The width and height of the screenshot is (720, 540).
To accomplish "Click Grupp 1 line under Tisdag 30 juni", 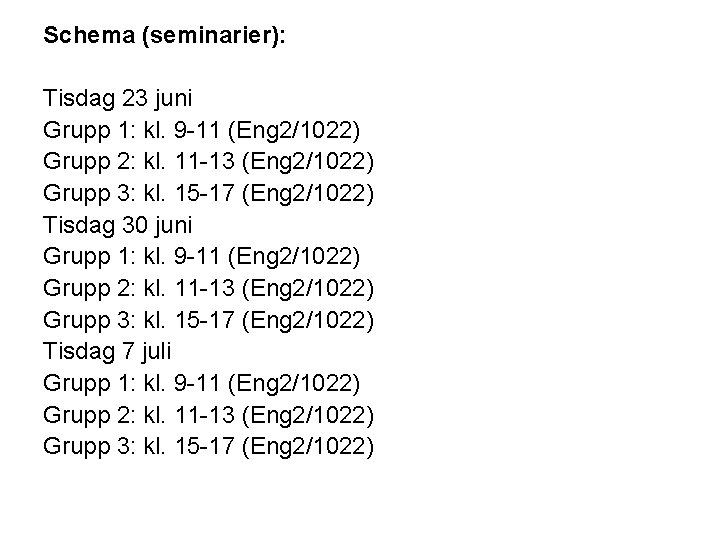I will coord(202,257).
